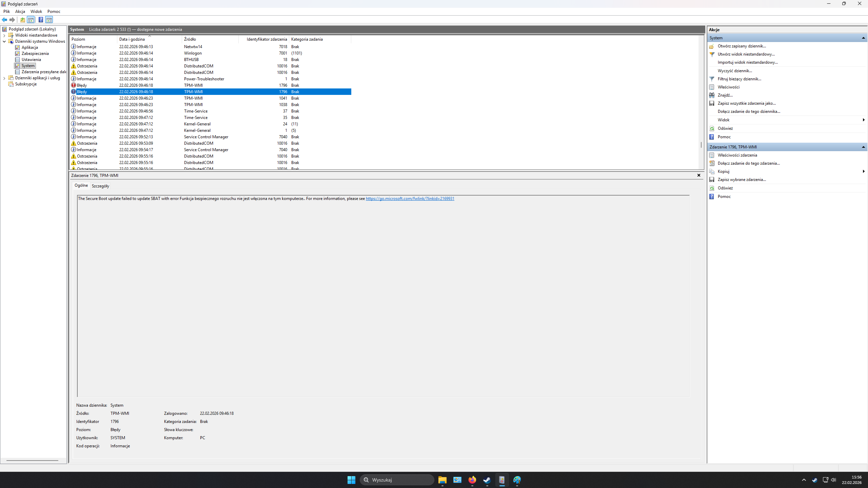
Task: Open the go.microsoft.com fwlink hyperlink
Action: coord(410,199)
